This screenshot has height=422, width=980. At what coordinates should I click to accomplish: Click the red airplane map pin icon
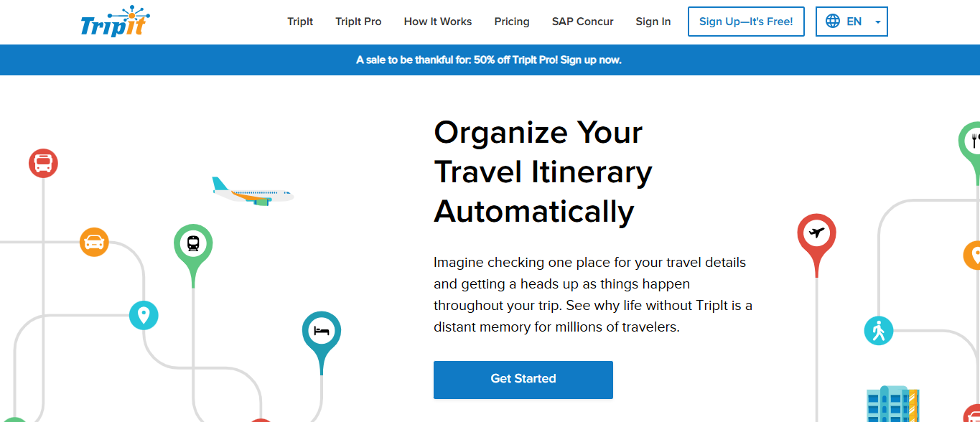[816, 233]
